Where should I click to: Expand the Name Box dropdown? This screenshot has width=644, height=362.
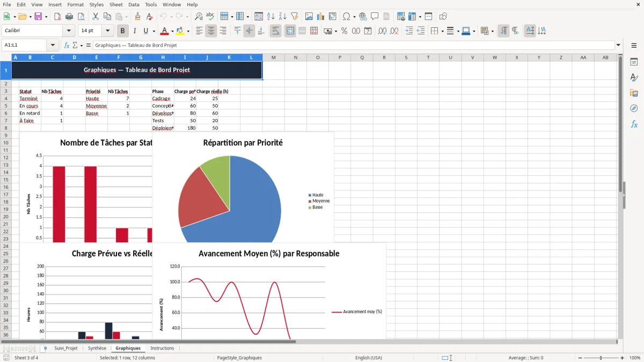tap(53, 46)
